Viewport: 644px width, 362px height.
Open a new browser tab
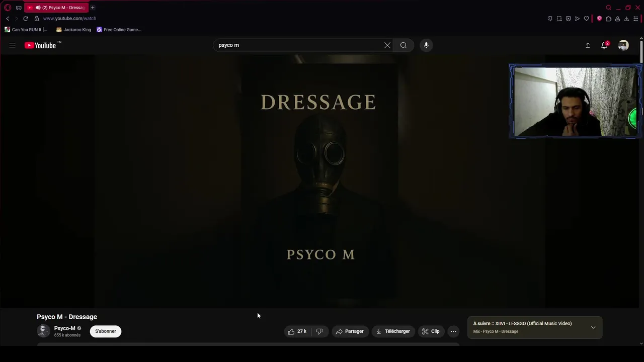pyautogui.click(x=93, y=8)
